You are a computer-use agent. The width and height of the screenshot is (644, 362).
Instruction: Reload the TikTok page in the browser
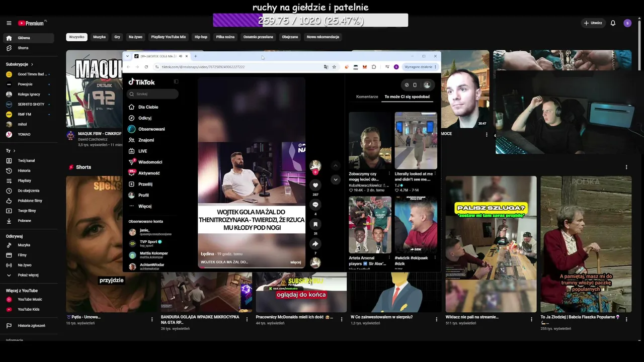146,67
